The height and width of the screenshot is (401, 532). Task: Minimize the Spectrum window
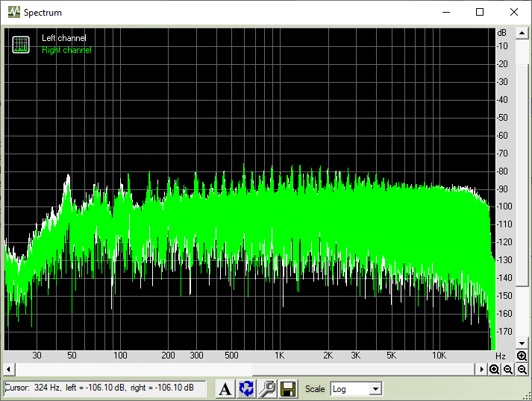click(x=446, y=13)
